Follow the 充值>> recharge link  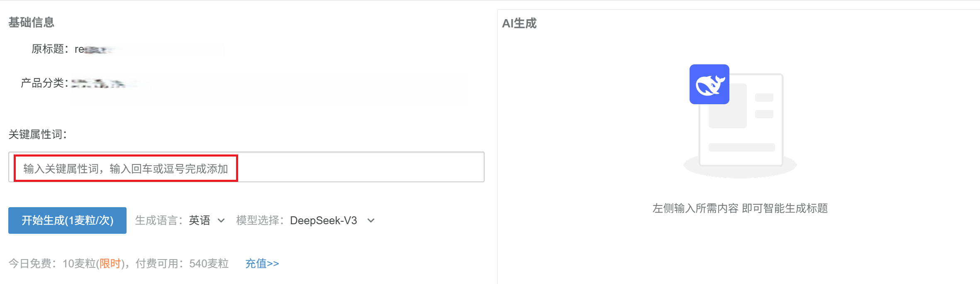262,264
